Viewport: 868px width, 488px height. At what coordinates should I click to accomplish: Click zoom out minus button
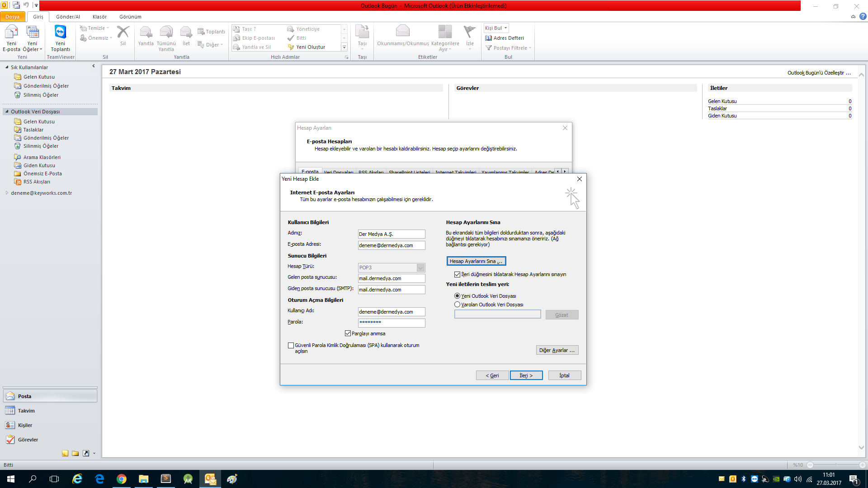click(x=810, y=465)
